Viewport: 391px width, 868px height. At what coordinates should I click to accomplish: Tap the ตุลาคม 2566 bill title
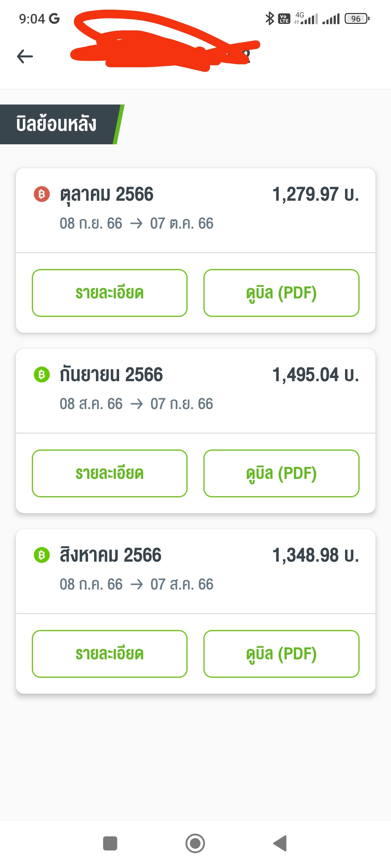(107, 194)
